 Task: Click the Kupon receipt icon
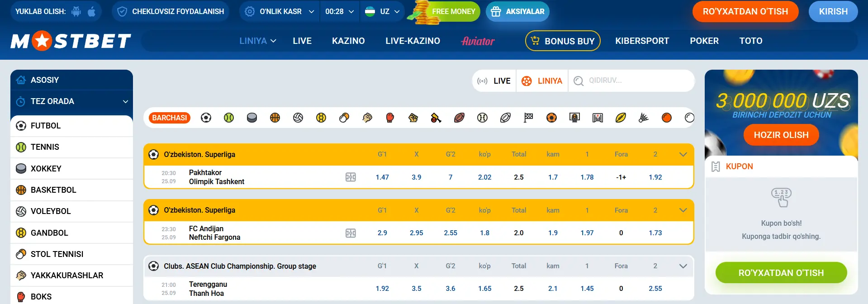click(716, 166)
